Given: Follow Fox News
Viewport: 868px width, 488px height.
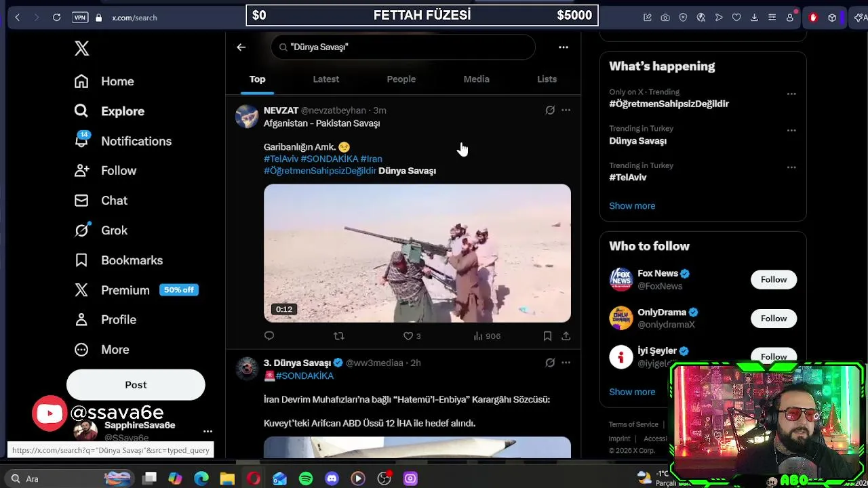Looking at the screenshot, I should (774, 279).
